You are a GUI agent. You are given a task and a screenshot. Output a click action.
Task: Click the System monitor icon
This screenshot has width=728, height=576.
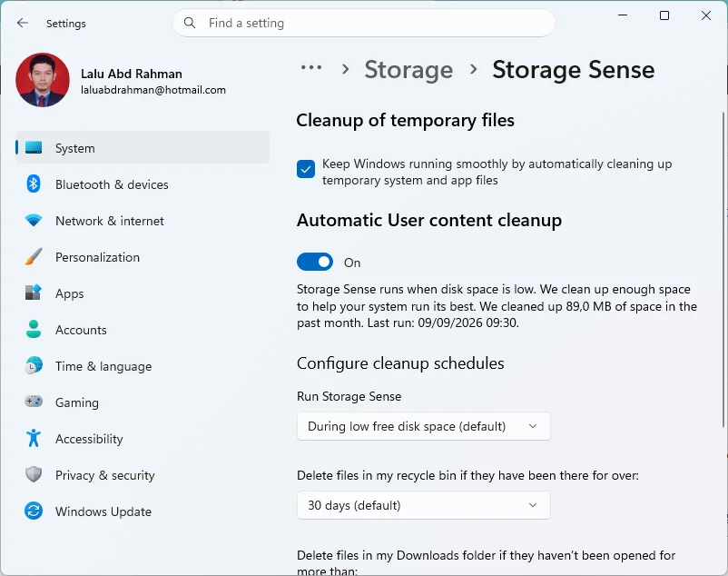pos(34,148)
